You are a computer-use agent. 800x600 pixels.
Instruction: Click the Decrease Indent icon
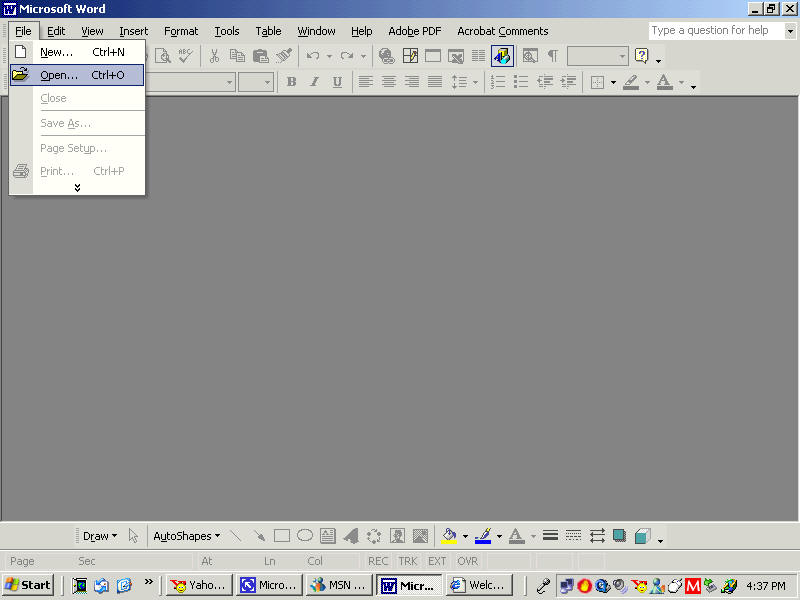(x=545, y=82)
